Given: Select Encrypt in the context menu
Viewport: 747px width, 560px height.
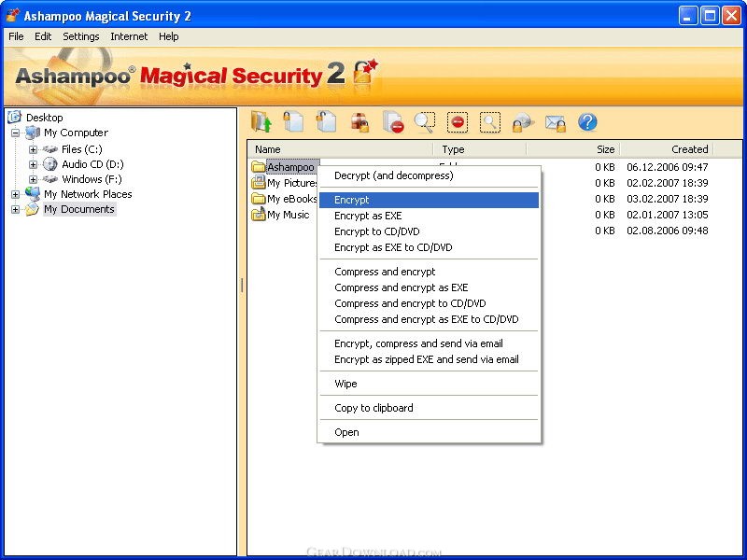Looking at the screenshot, I should pos(429,200).
